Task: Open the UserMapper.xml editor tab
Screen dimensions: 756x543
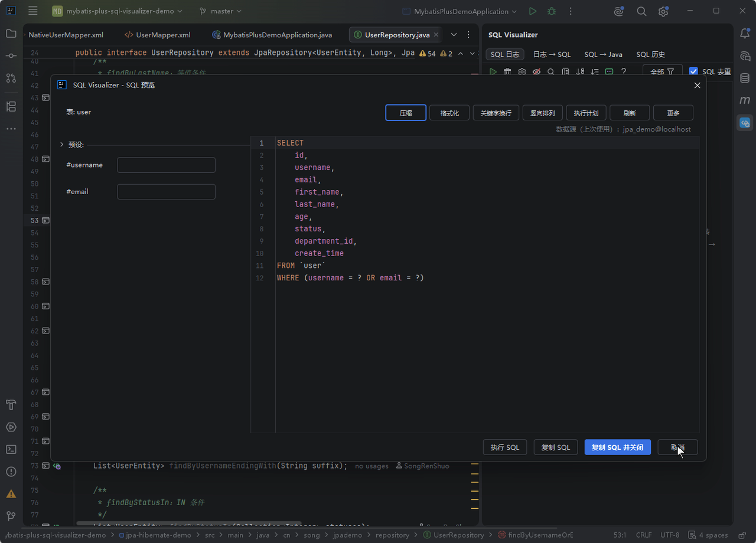Action: click(158, 35)
